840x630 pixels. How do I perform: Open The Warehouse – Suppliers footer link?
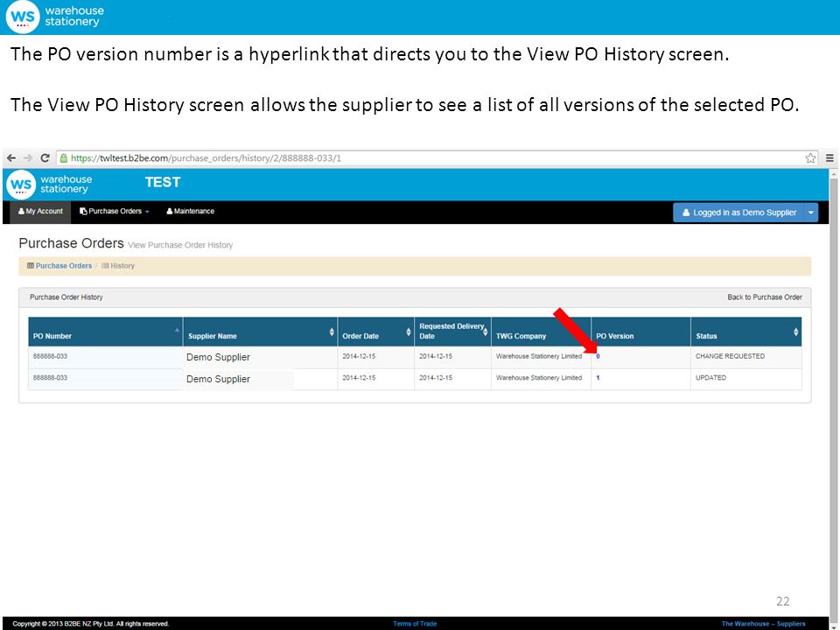[x=763, y=624]
